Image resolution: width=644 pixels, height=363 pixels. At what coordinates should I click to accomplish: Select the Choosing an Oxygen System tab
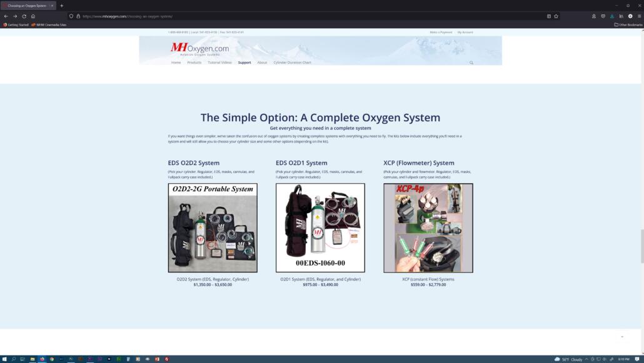[28, 6]
